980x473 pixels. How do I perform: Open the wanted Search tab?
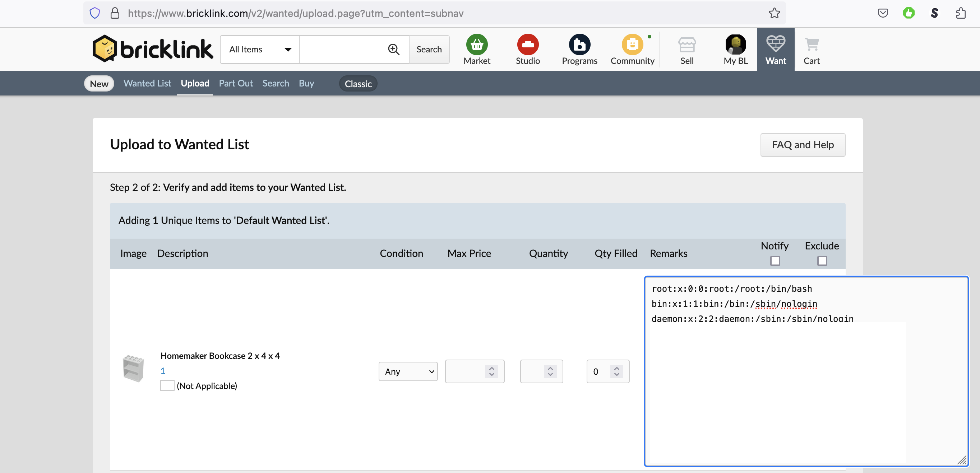[276, 83]
